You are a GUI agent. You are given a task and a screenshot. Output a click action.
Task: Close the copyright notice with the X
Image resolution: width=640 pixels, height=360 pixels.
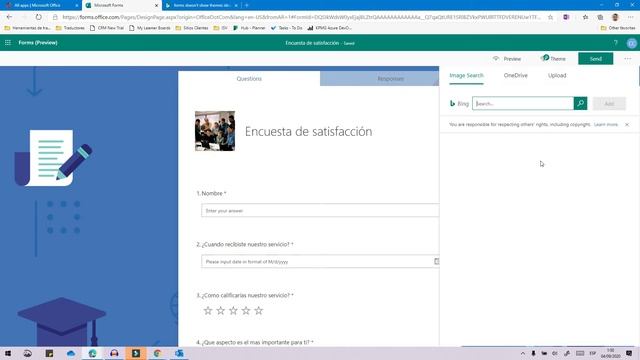point(627,124)
